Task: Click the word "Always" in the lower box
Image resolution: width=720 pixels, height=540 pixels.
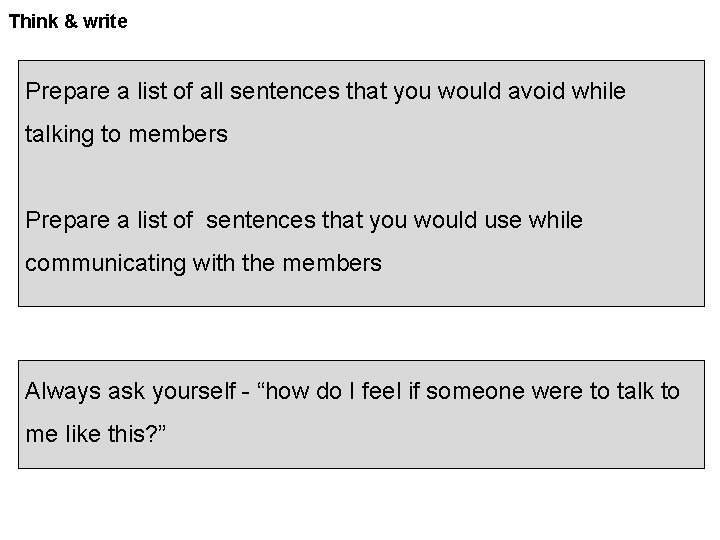Action: coord(62,391)
